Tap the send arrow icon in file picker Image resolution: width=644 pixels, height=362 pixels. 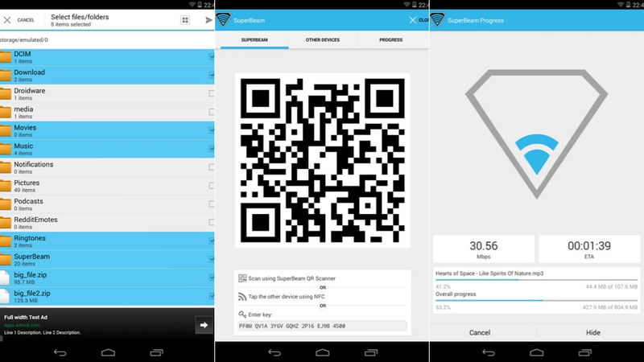point(208,19)
